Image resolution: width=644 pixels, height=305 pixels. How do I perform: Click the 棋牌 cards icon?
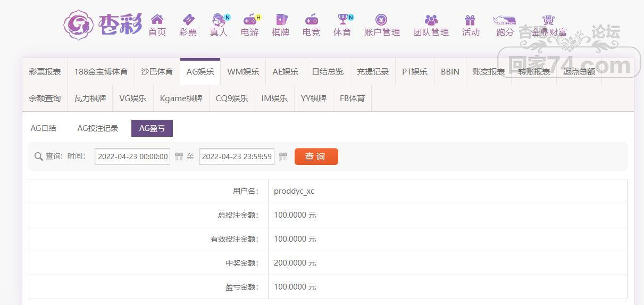(280, 20)
